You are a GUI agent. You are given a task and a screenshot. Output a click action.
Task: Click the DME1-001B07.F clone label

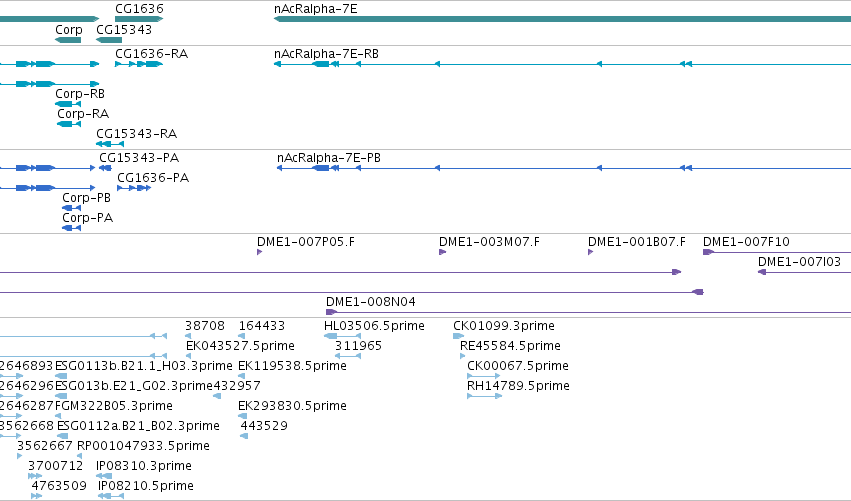(637, 242)
